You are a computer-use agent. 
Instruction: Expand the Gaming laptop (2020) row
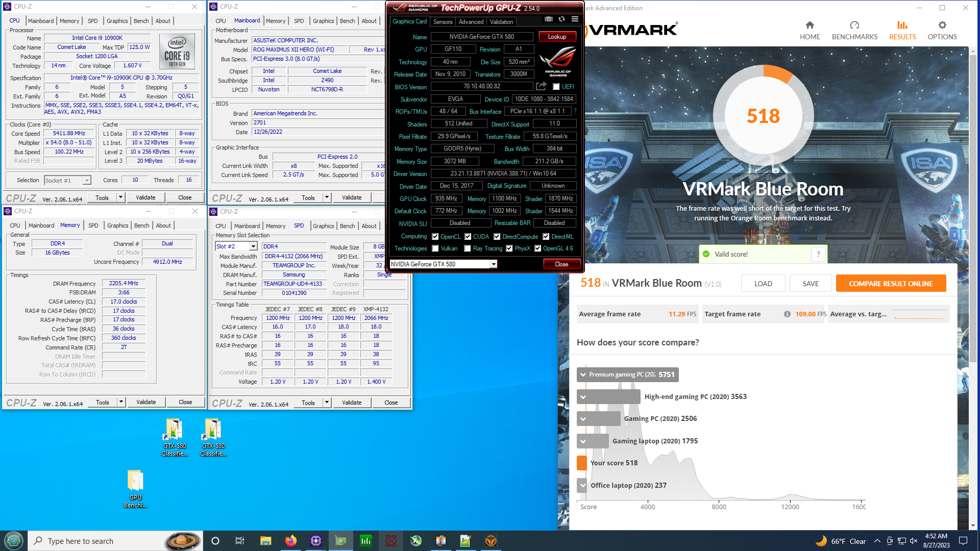pos(583,441)
